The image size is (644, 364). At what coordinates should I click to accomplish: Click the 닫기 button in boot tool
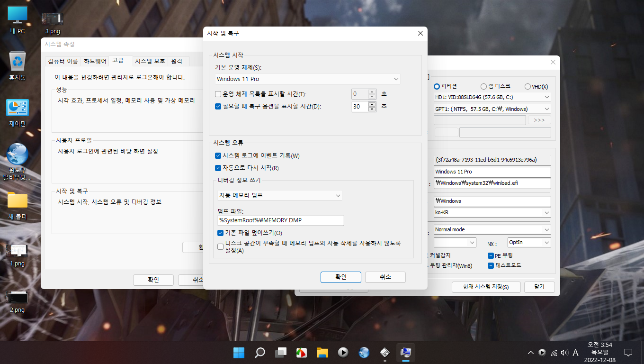pos(539,287)
